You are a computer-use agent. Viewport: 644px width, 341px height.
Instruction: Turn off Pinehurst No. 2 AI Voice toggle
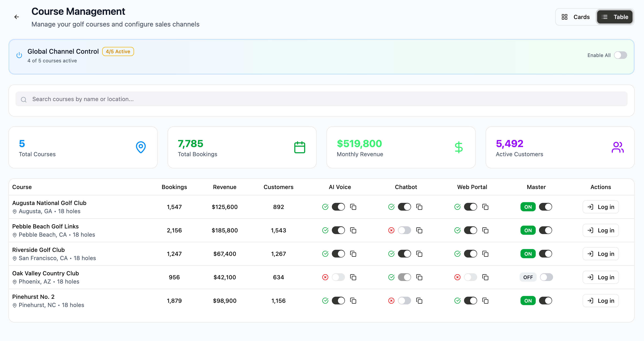point(338,301)
